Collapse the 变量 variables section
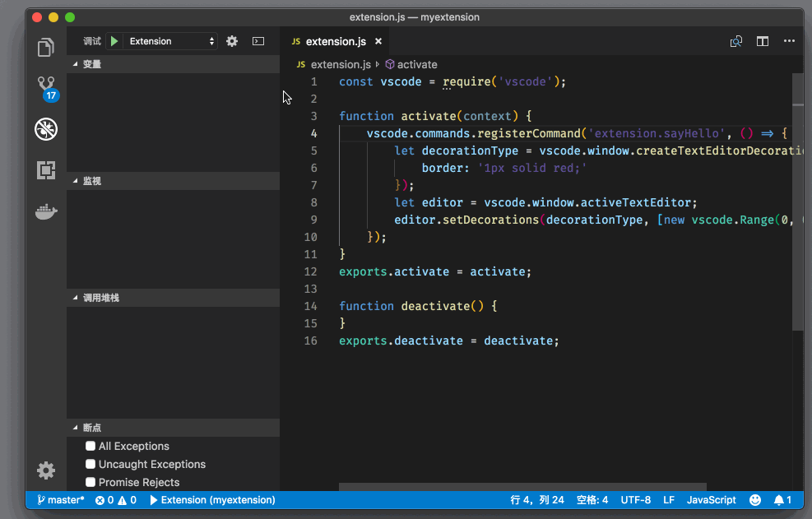The image size is (812, 519). click(91, 64)
